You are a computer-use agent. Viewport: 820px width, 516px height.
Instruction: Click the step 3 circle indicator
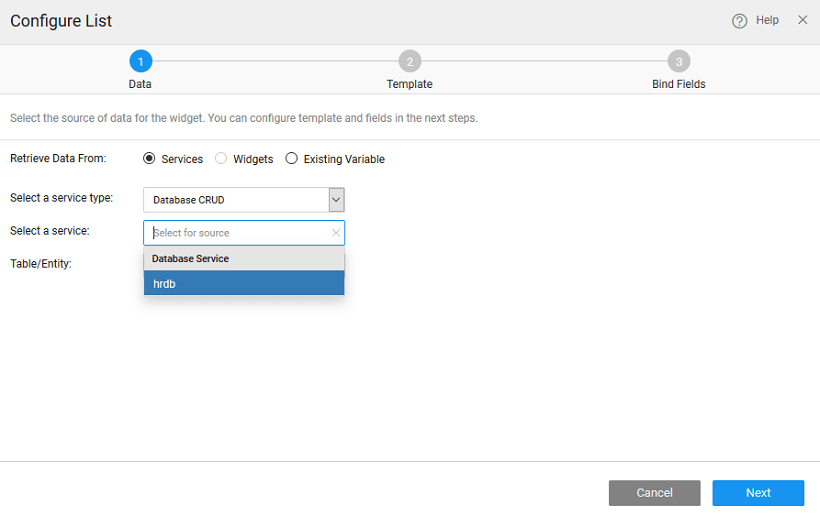click(678, 62)
